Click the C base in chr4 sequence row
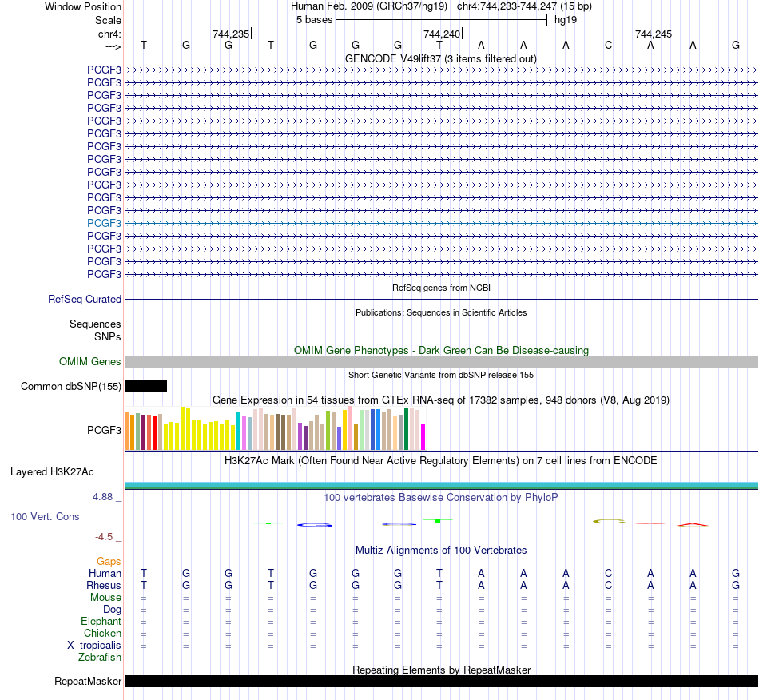The height and width of the screenshot is (700, 759). pyautogui.click(x=609, y=45)
